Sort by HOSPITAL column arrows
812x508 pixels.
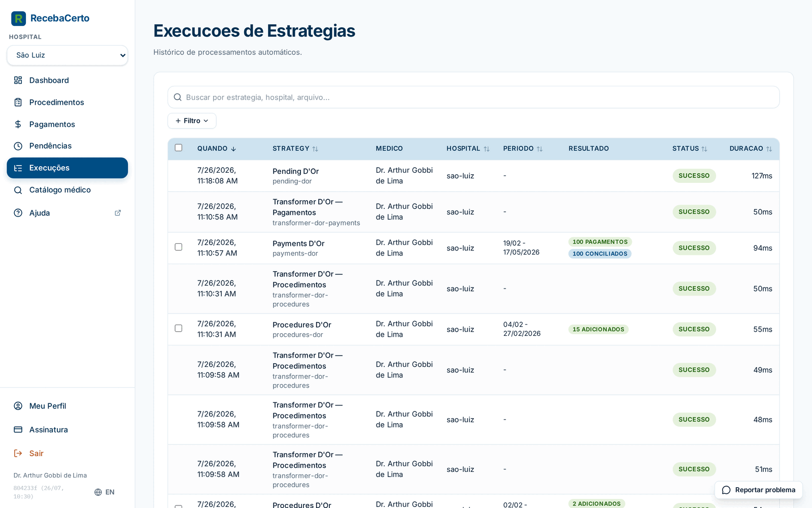point(487,149)
